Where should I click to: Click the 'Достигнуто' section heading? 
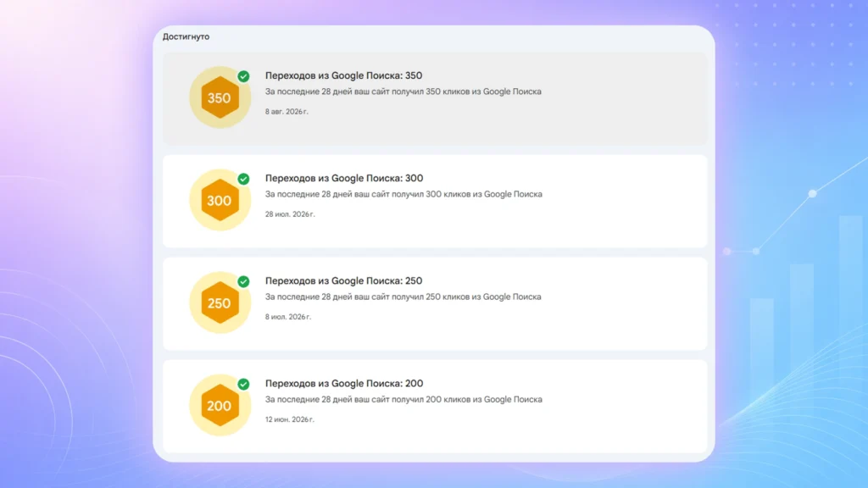(186, 36)
